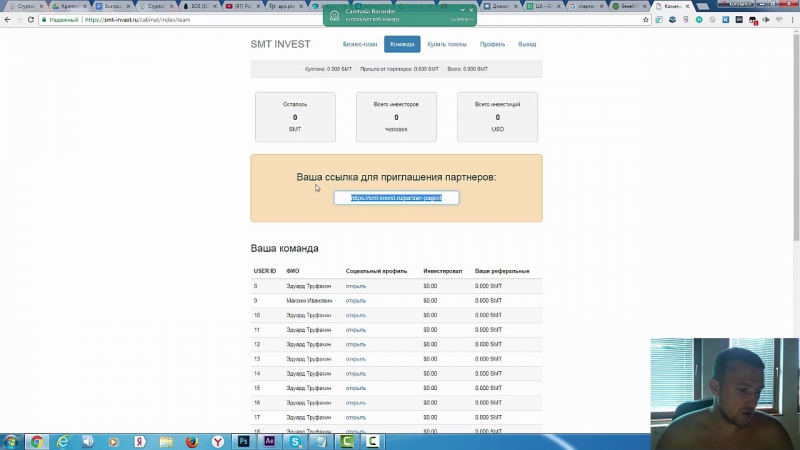Click the name Максим Иванович

click(x=309, y=301)
